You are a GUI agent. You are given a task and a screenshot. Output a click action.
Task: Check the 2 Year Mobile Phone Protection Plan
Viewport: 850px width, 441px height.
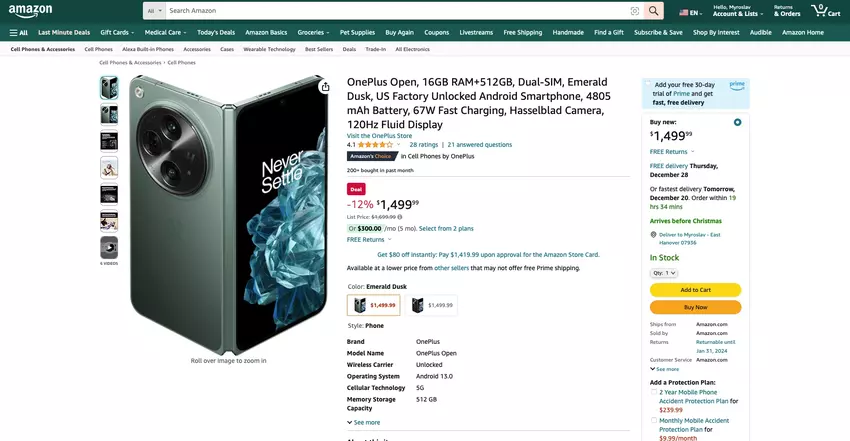tap(654, 392)
